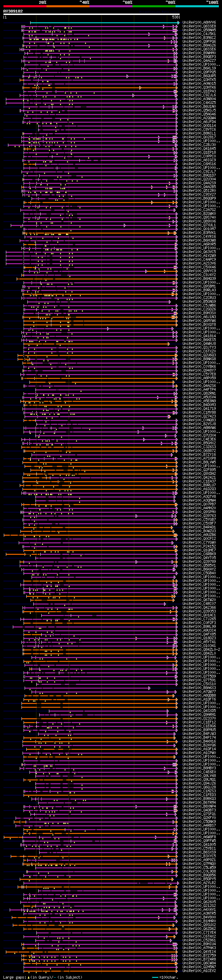
Task: Open hit UniRef100_Q6SSE6
Action: click(x=199, y=49)
